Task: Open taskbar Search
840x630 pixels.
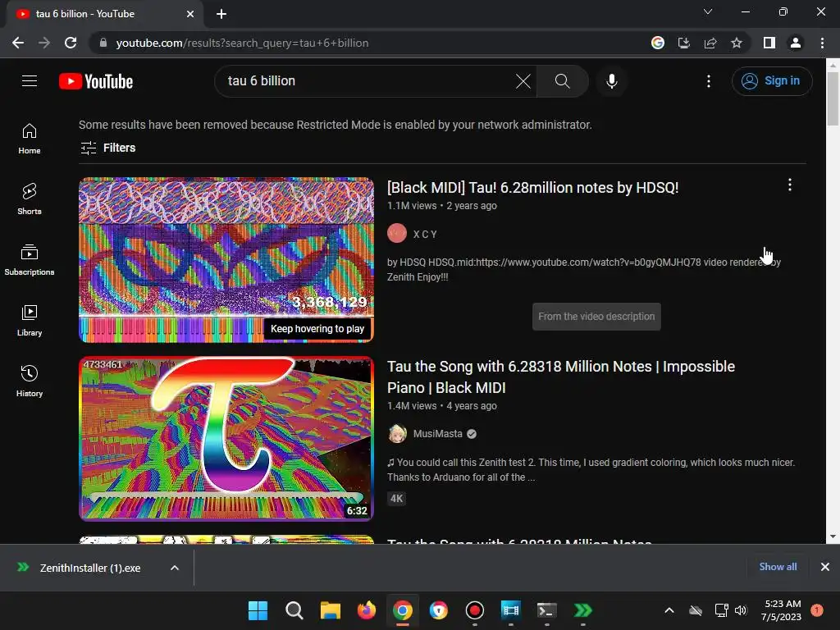Action: point(294,610)
